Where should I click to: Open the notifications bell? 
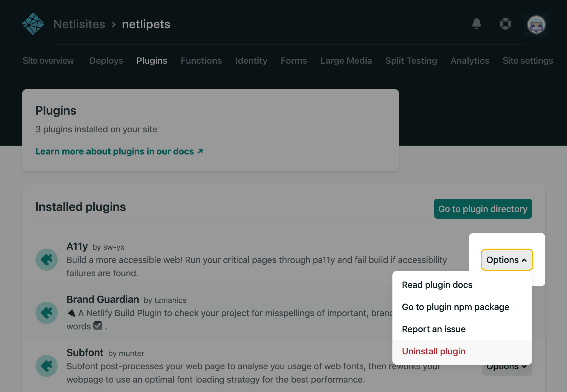pyautogui.click(x=476, y=24)
